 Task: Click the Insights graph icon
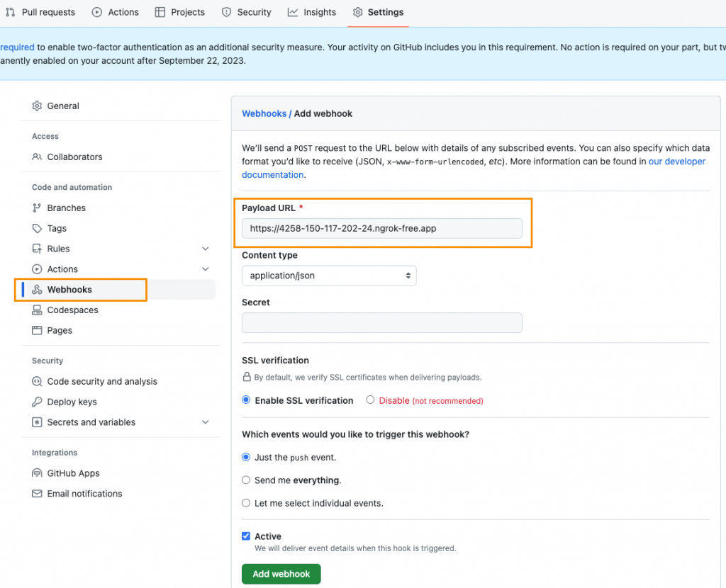pos(293,12)
